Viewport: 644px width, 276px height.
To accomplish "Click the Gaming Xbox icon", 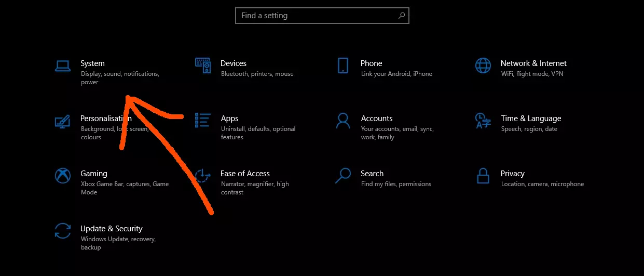I will pyautogui.click(x=63, y=176).
